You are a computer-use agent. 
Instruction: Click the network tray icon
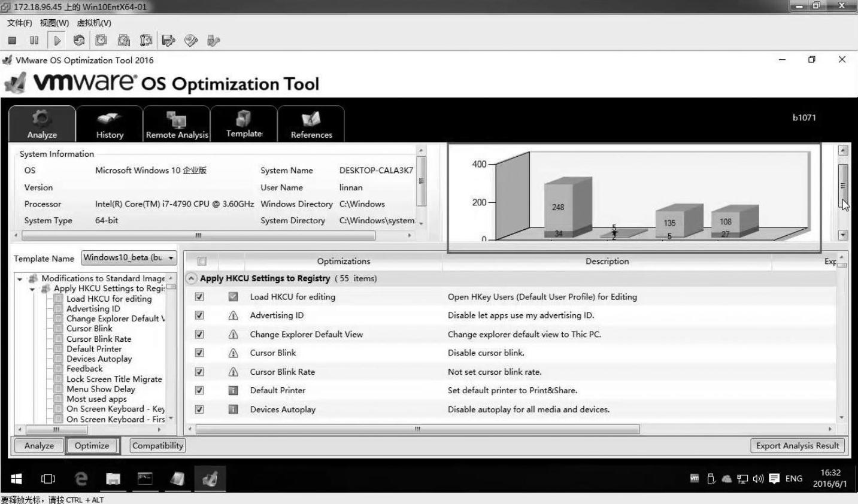click(742, 479)
